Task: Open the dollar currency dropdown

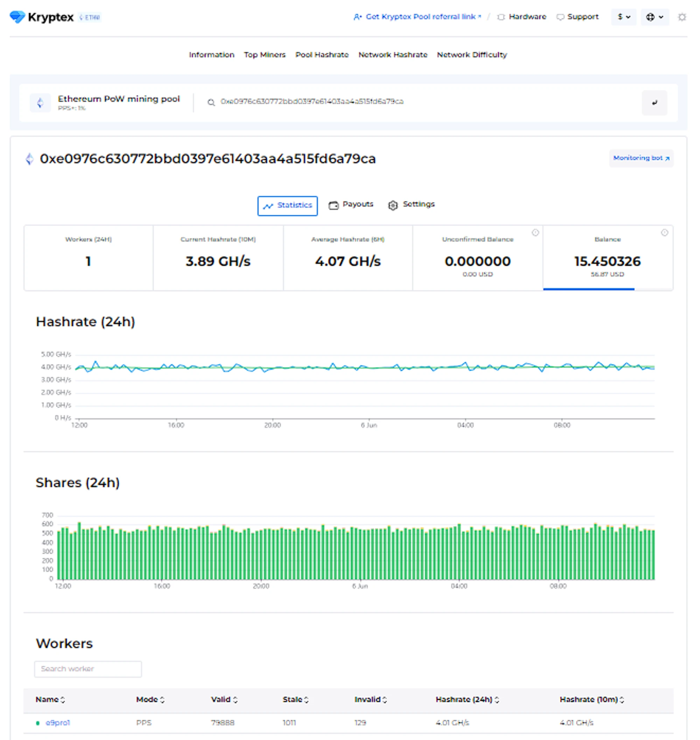Action: point(623,17)
